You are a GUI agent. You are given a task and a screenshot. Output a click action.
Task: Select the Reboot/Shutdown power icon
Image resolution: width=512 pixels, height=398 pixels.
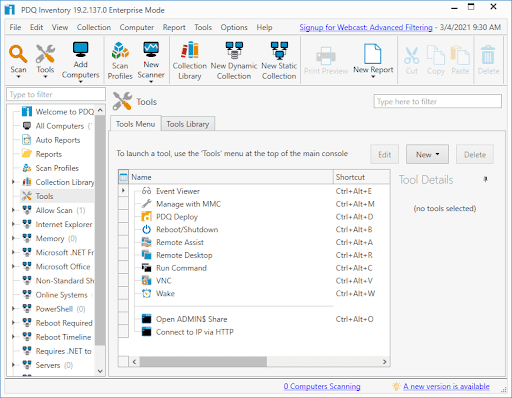(146, 229)
